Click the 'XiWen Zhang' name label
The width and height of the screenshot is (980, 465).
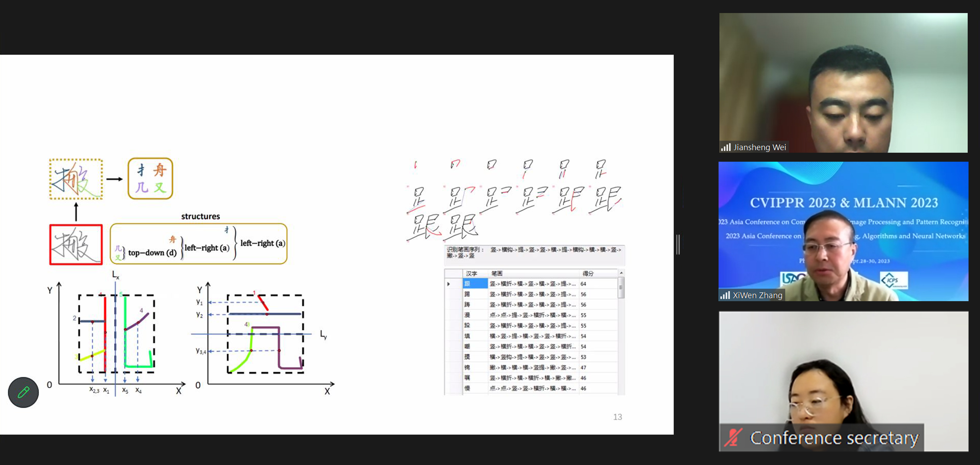pos(757,295)
